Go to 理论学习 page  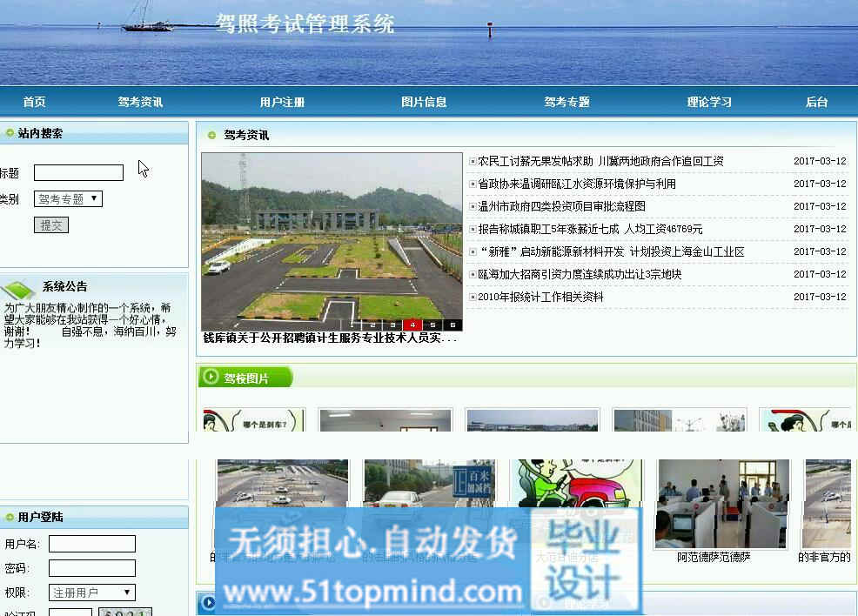709,102
